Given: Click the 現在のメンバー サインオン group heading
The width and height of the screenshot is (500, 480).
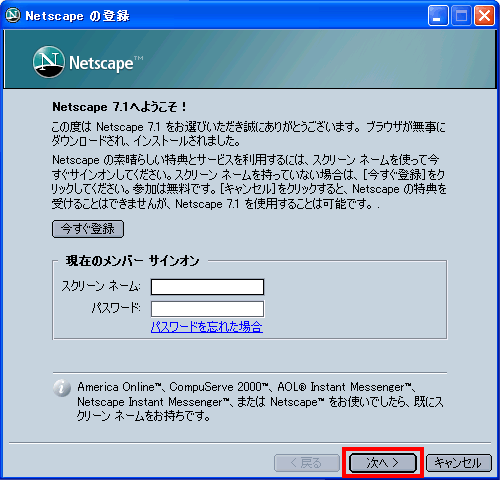Looking at the screenshot, I should coord(132,261).
